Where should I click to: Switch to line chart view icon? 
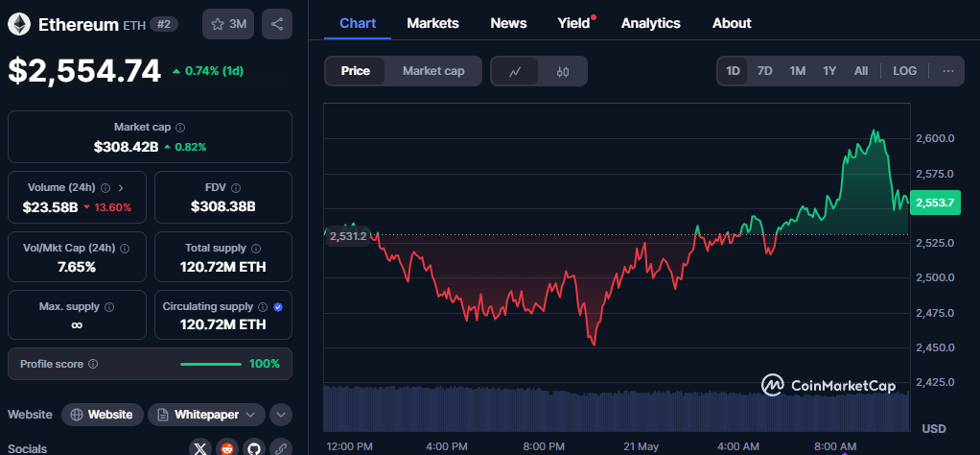click(515, 71)
